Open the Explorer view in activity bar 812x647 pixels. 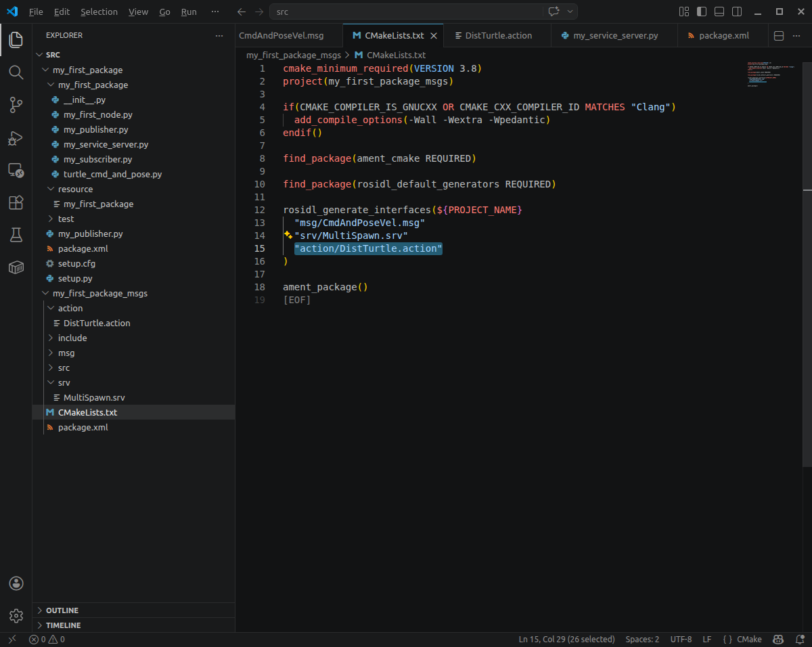(16, 39)
